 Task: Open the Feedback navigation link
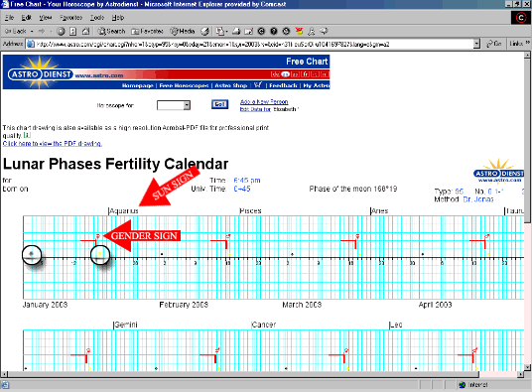click(x=283, y=85)
